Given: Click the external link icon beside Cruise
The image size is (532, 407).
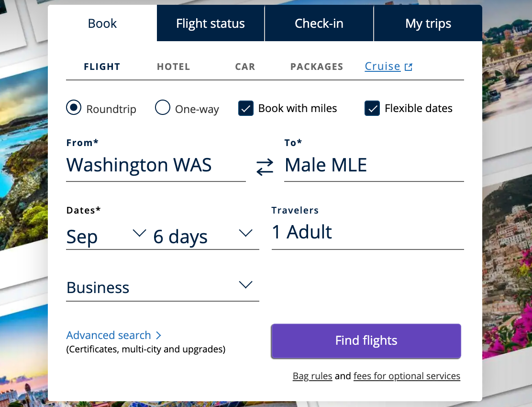Looking at the screenshot, I should click(x=408, y=66).
